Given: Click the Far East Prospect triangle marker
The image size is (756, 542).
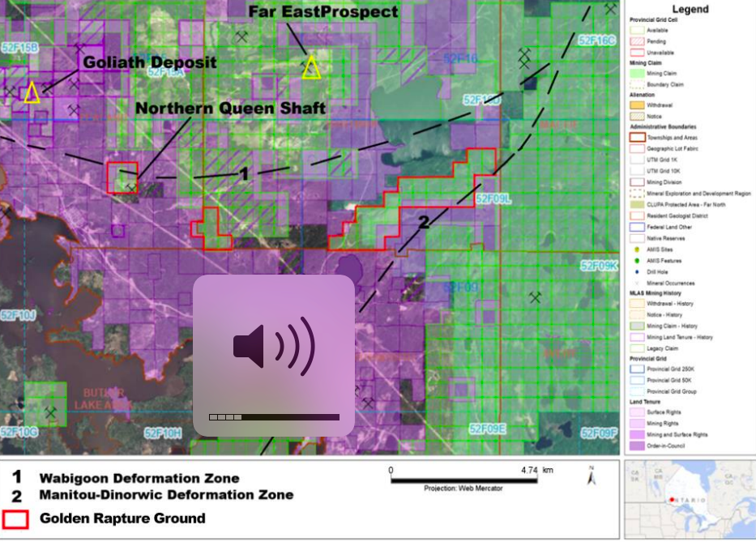Looking at the screenshot, I should (x=311, y=68).
